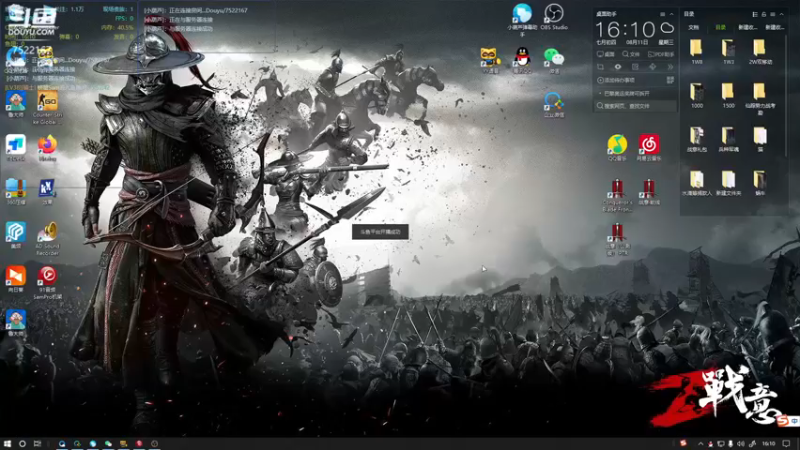Click the search web and files field
This screenshot has width=800, height=450.
click(635, 106)
